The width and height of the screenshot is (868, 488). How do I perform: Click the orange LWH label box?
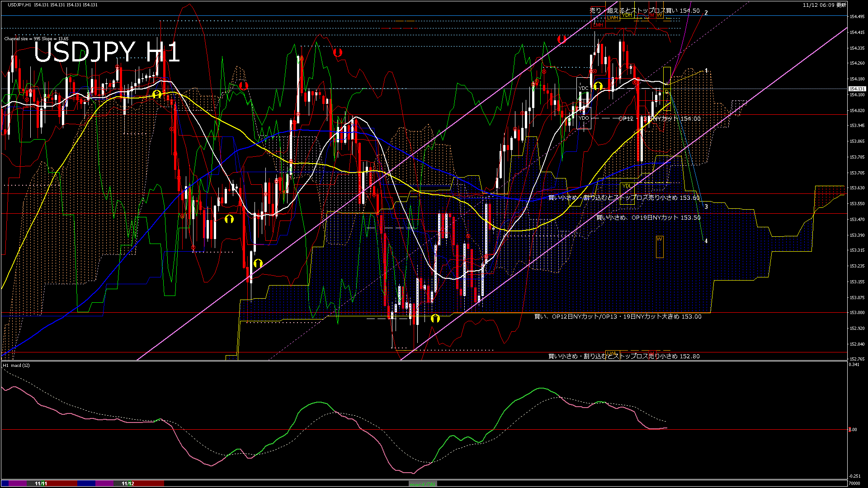coord(612,18)
